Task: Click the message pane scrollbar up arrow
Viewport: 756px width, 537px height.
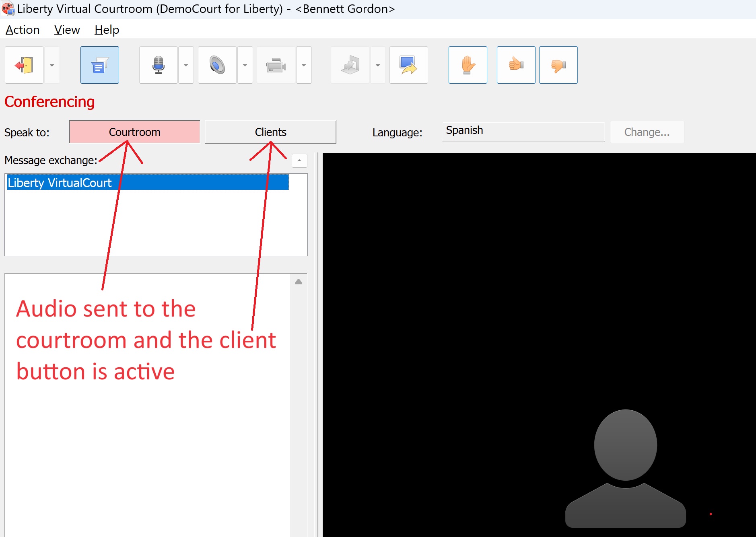Action: pos(299,282)
